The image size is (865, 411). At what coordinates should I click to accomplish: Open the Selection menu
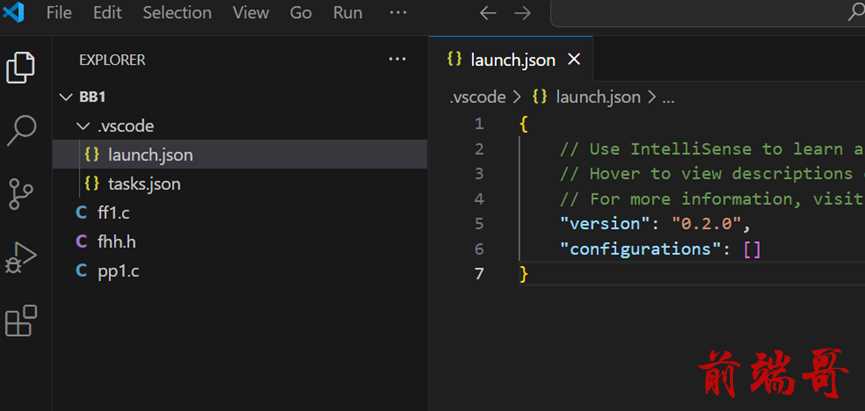click(x=177, y=13)
